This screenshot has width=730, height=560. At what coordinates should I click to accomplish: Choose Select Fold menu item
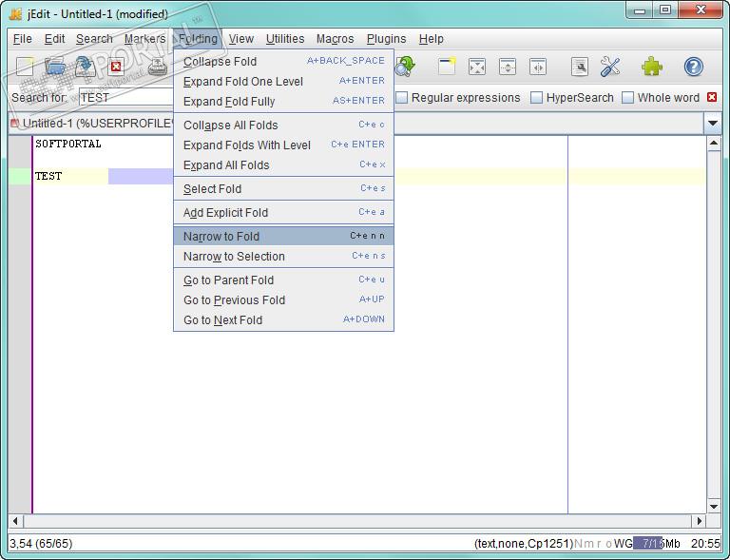point(283,189)
